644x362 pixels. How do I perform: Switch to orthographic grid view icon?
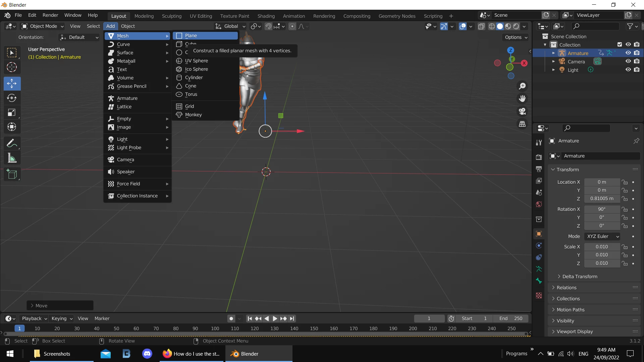coord(522,124)
